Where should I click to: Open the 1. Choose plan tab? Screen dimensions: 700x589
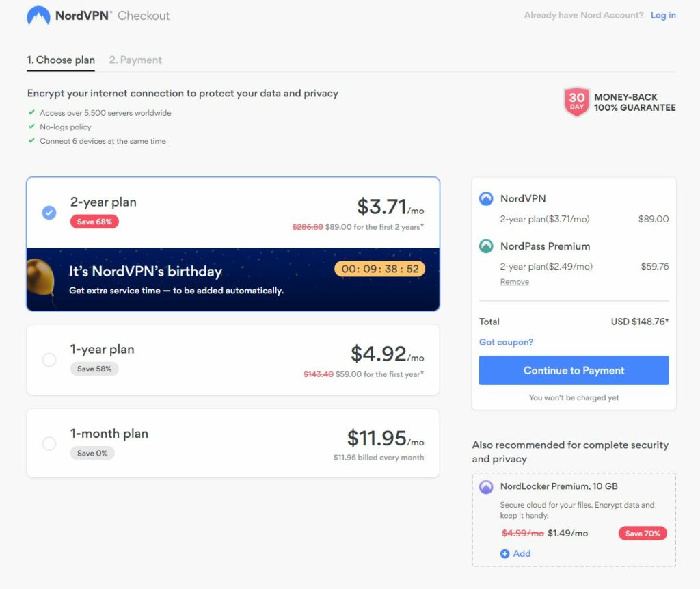click(61, 60)
